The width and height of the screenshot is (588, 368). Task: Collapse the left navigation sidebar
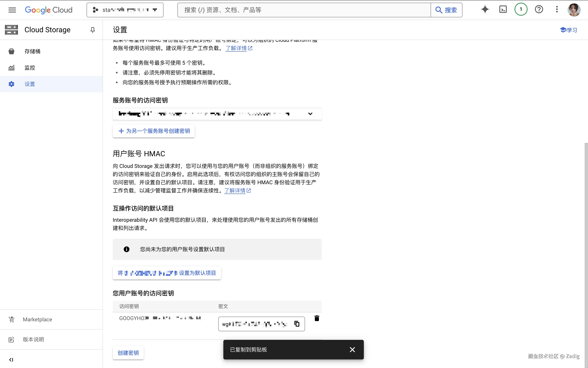tap(11, 360)
